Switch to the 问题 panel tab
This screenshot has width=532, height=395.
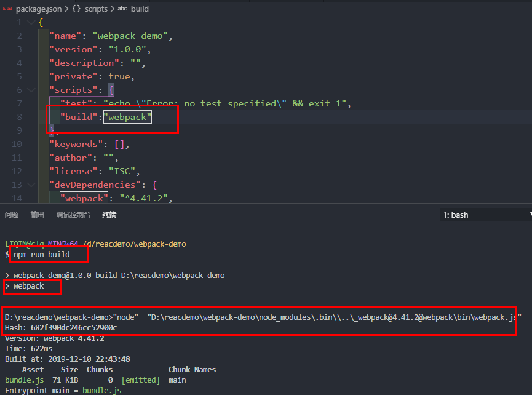click(12, 215)
